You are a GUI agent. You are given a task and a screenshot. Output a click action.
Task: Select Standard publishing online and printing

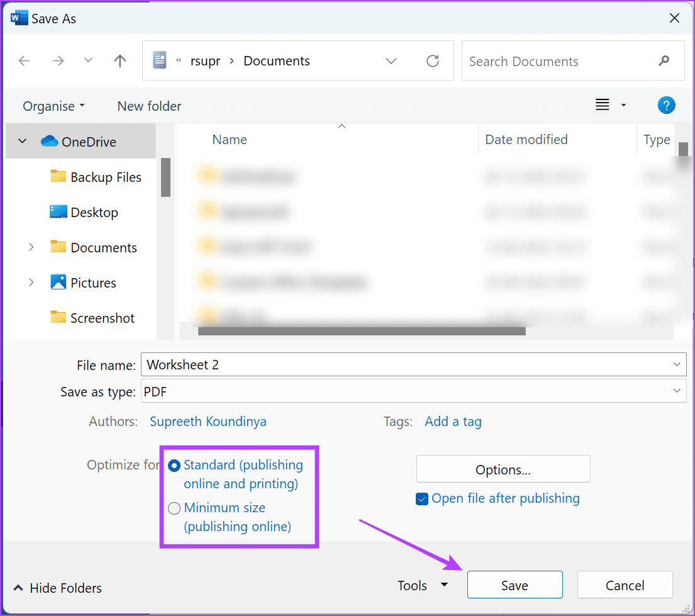tap(235, 474)
